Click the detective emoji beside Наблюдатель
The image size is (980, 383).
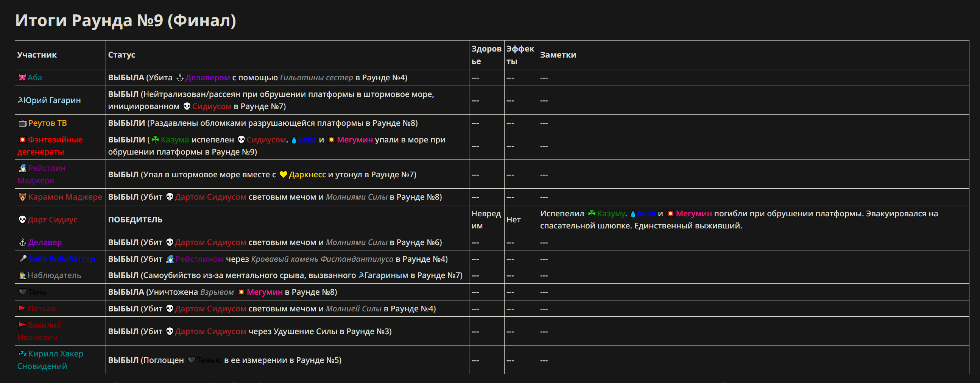point(22,276)
